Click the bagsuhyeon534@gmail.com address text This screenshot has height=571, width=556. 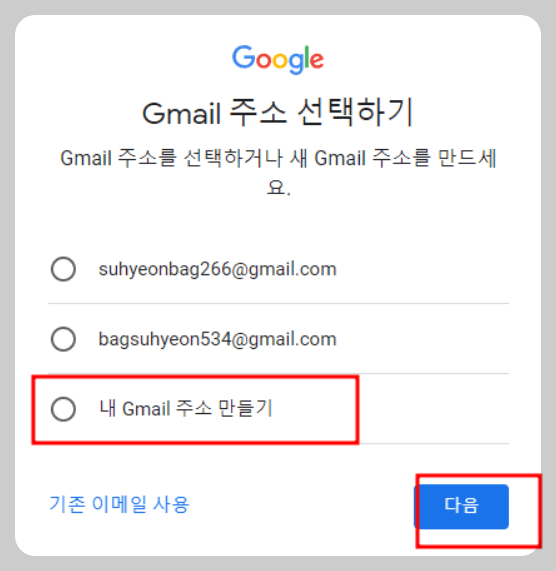pyautogui.click(x=217, y=339)
